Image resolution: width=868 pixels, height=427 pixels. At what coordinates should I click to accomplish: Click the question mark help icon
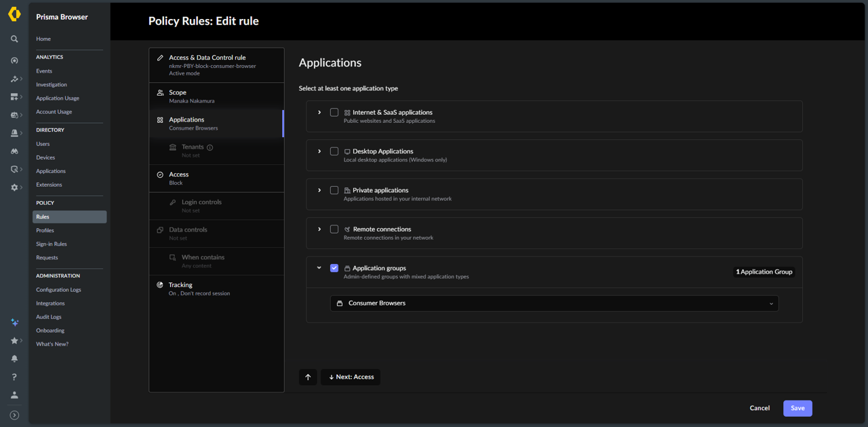click(14, 377)
